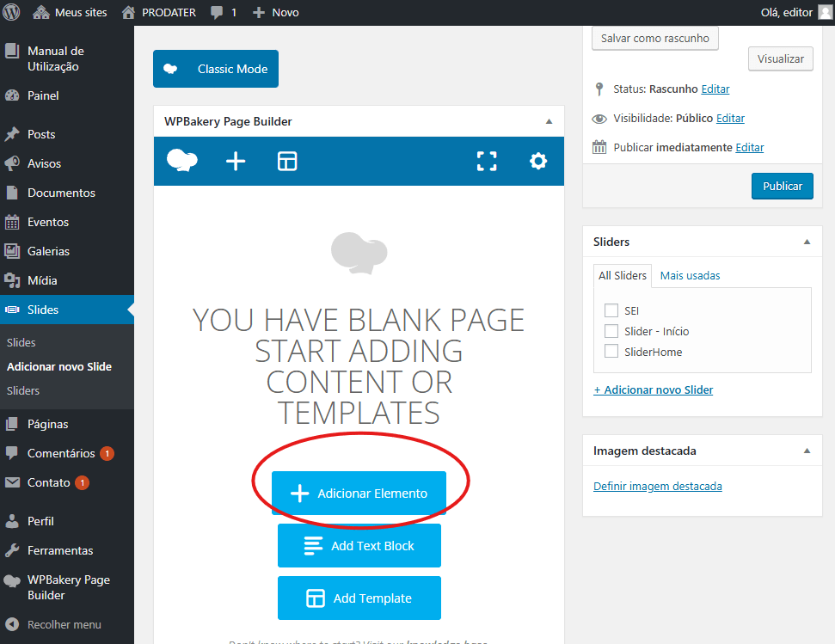The height and width of the screenshot is (644, 835).
Task: Open comments bubble in admin bar
Action: (224, 12)
